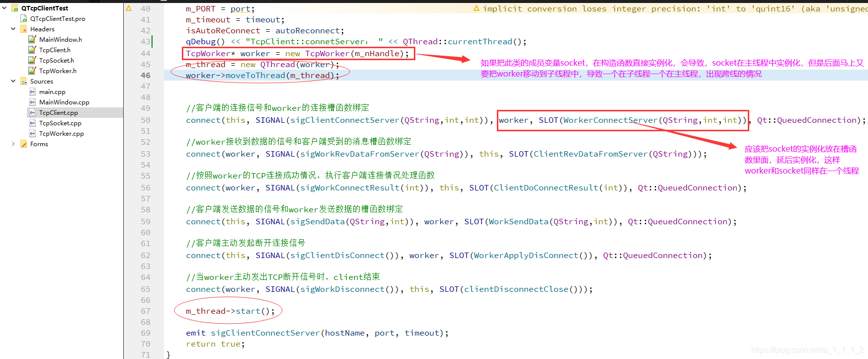Open TcpClient.h in project tree
Image resolution: width=868 pixels, height=359 pixels.
click(x=55, y=50)
